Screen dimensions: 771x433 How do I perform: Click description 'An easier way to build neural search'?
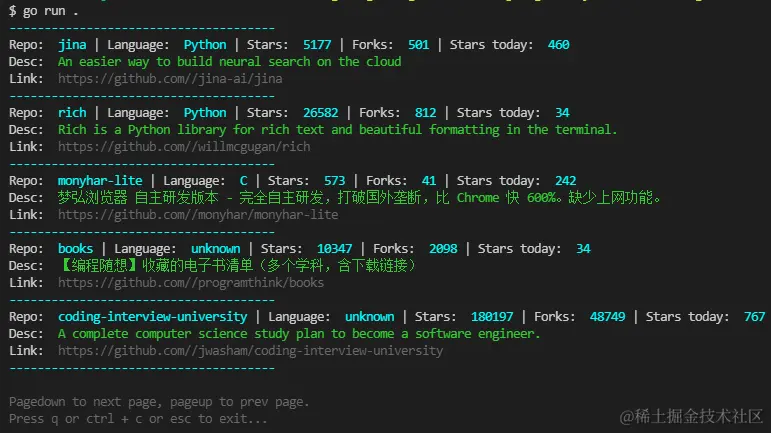point(230,62)
